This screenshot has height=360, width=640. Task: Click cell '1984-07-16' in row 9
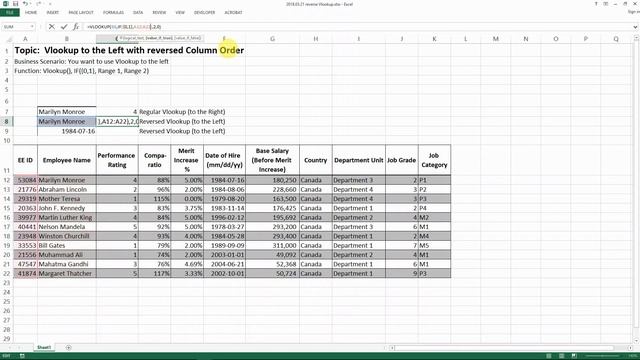67,131
